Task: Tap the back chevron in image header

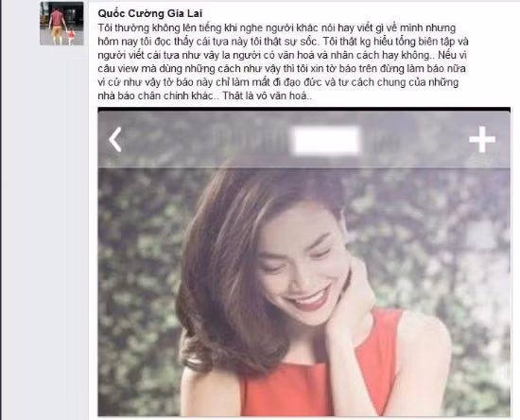Action: click(x=115, y=139)
